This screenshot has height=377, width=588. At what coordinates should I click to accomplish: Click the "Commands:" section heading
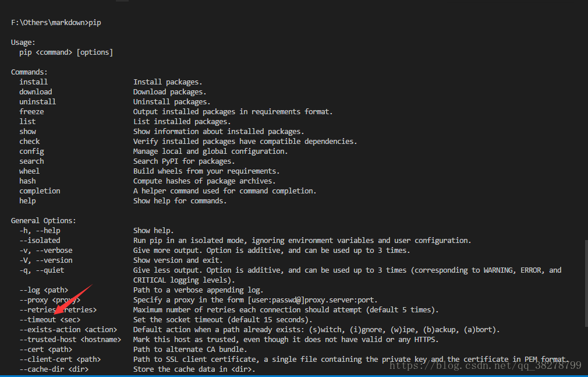coord(29,72)
